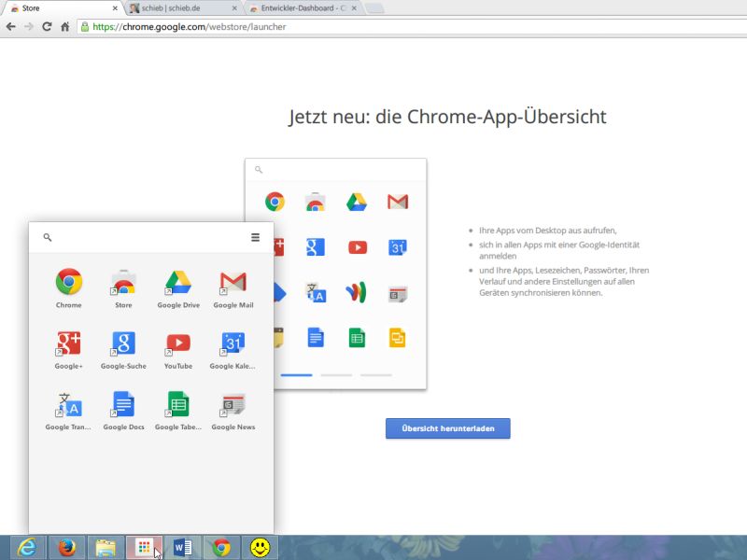Click the text Ihre Apps vom Desktop aus aufrufen
The height and width of the screenshot is (560, 747).
(x=548, y=231)
